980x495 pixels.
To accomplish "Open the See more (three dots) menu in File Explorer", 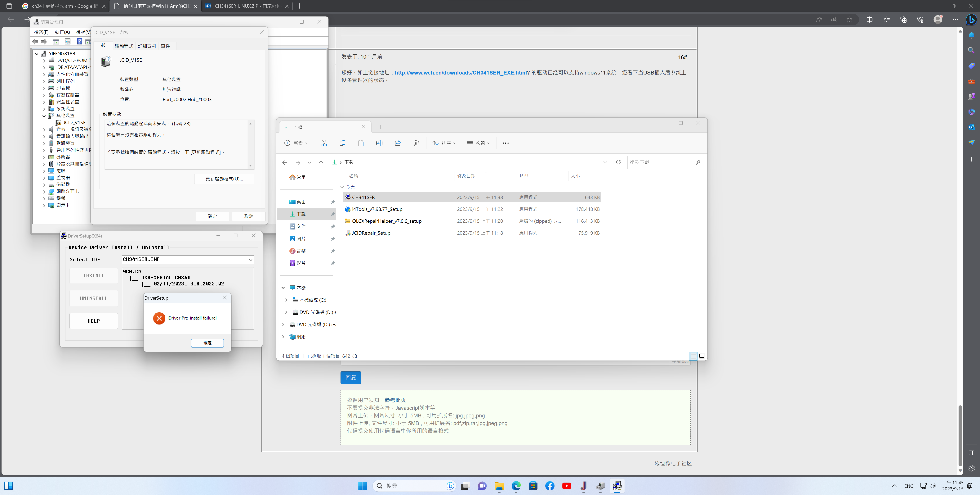I will pos(505,143).
